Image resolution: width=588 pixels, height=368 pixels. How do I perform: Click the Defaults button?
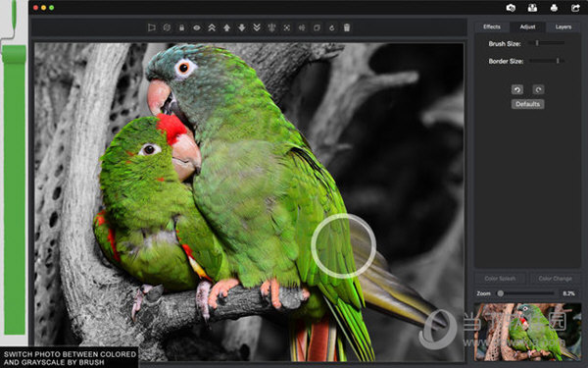click(x=527, y=104)
